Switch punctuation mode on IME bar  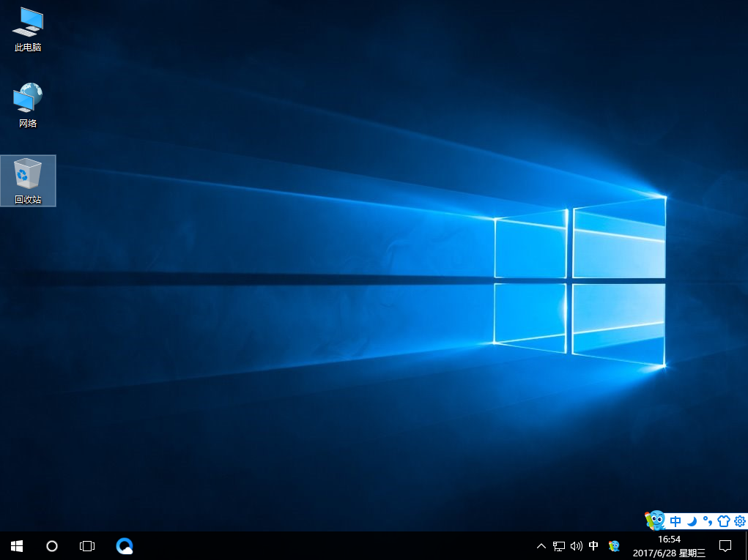click(708, 521)
